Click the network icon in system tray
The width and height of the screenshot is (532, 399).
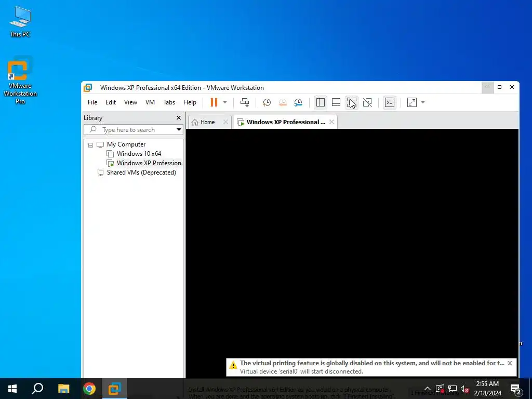[x=453, y=389]
